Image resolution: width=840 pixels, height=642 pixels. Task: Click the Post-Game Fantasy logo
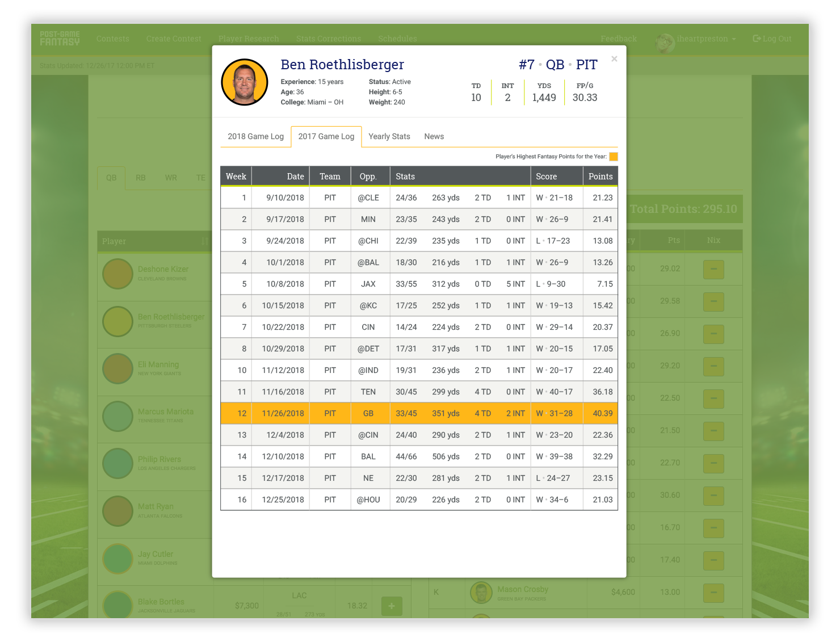coord(60,39)
